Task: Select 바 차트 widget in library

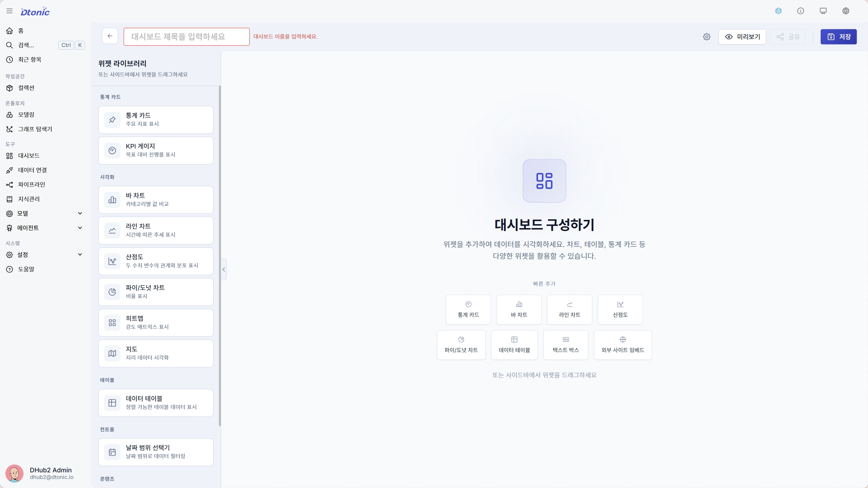Action: coord(156,200)
